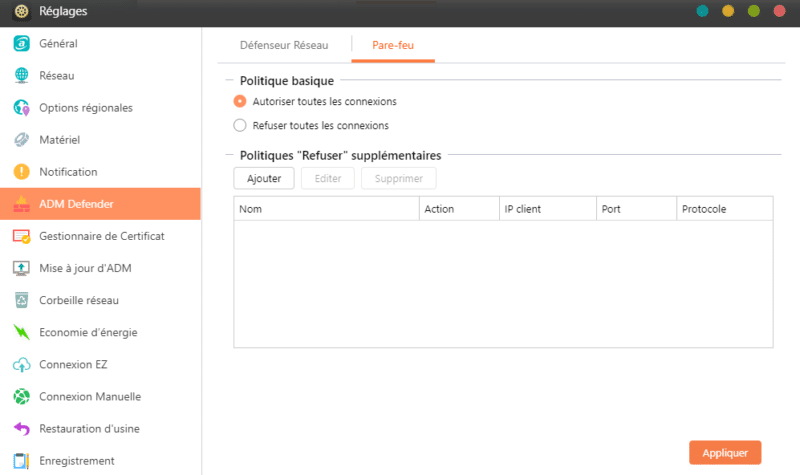Open Mise à jour d'ADM icon
Image resolution: width=800 pixels, height=475 pixels.
(21, 268)
